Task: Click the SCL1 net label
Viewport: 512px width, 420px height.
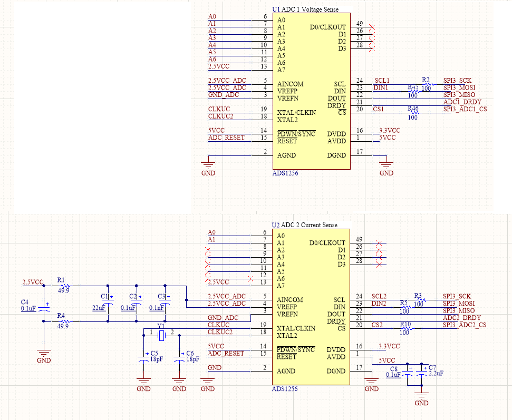Action: coord(382,80)
